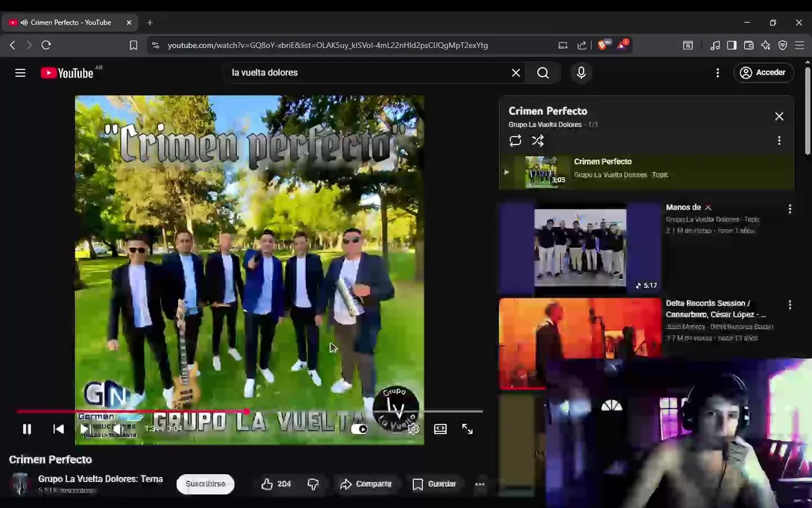This screenshot has height=508, width=812.
Task: Open Grupo La Vuelta Dolores channel name
Action: [x=101, y=479]
